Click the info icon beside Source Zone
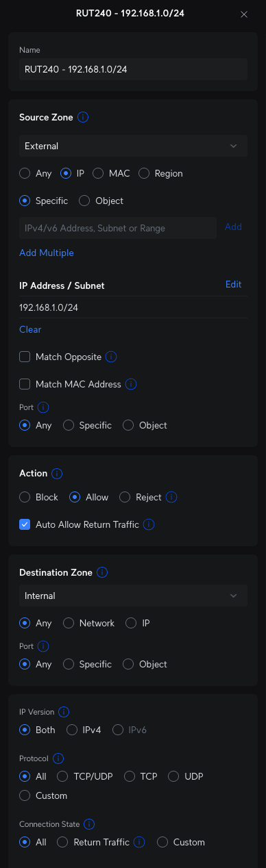The width and height of the screenshot is (266, 868). (x=83, y=118)
